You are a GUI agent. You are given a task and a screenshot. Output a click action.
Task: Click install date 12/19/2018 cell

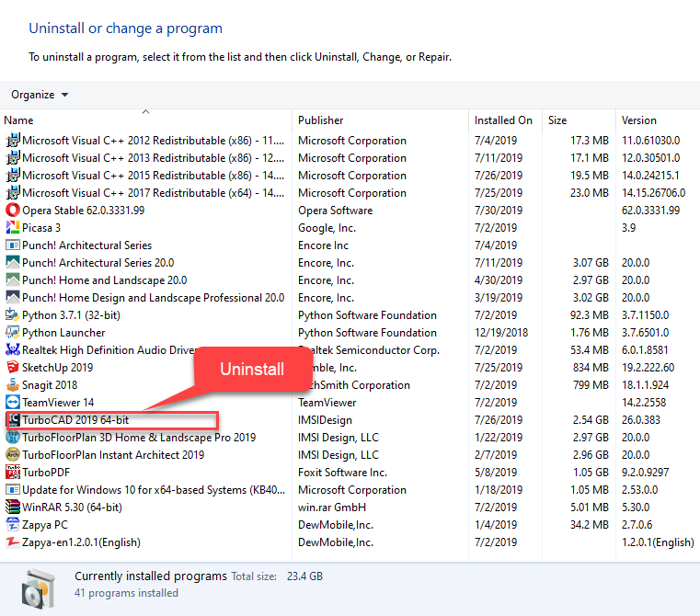click(x=501, y=333)
